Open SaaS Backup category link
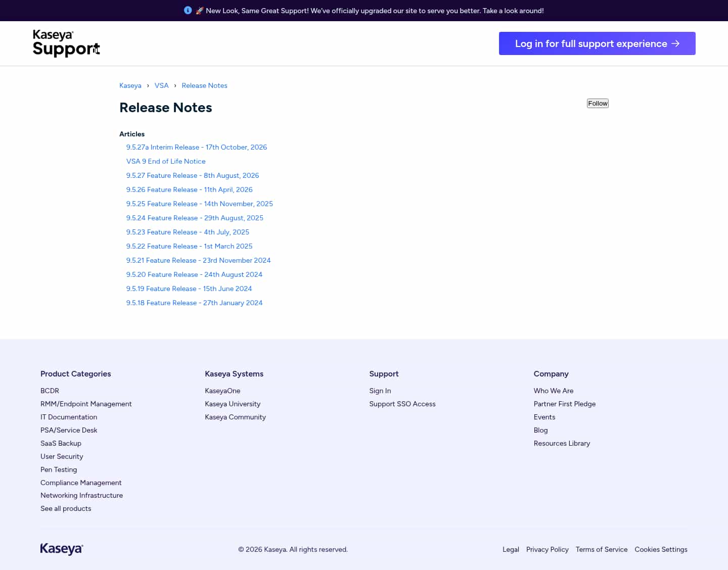This screenshot has height=570, width=728. coord(61,443)
